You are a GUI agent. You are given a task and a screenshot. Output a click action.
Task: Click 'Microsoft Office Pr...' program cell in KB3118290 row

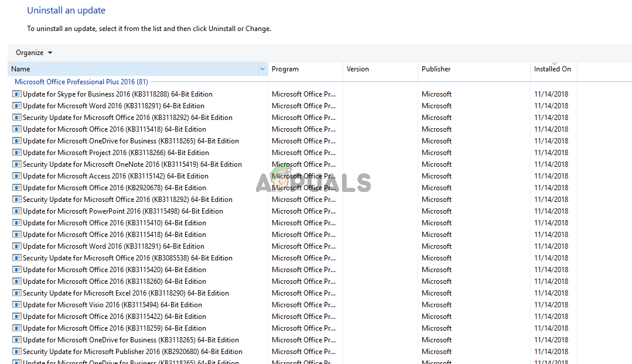303,293
